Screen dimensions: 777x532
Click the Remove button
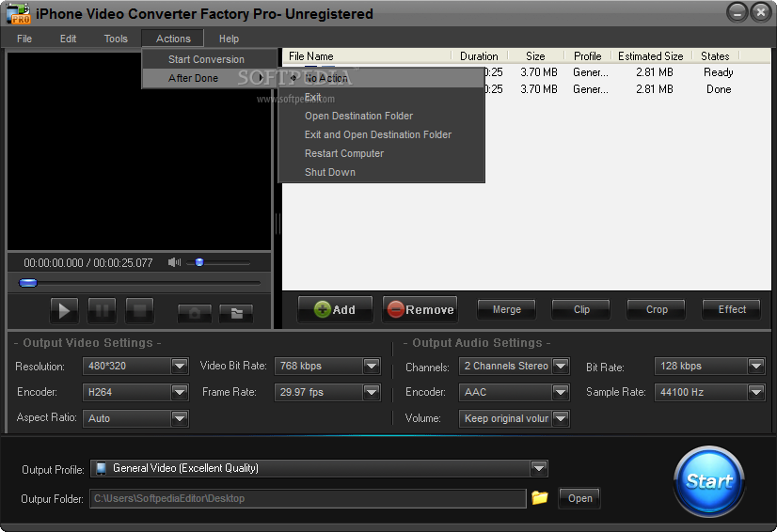tap(420, 309)
